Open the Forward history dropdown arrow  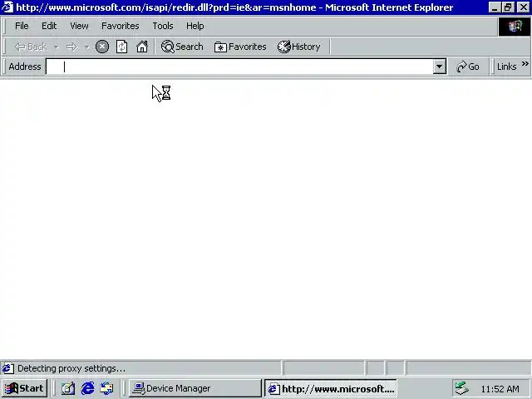pyautogui.click(x=86, y=47)
